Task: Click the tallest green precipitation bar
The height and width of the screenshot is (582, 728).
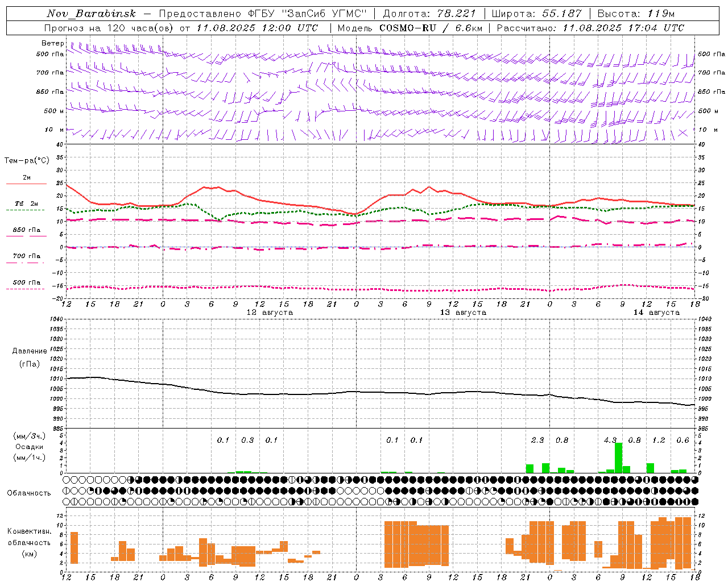Action: coord(619,458)
